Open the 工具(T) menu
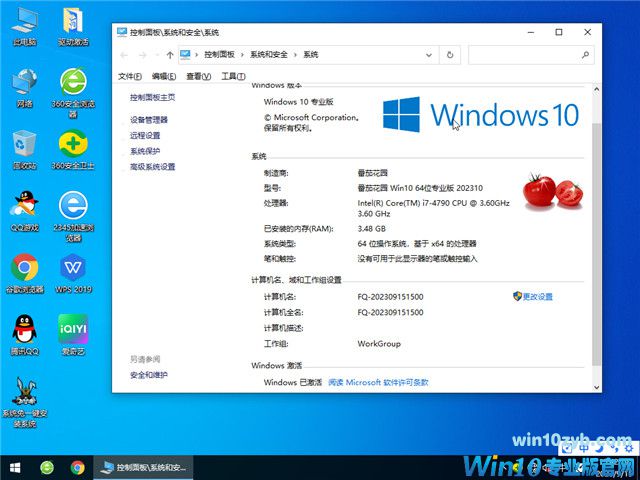The image size is (640, 480). click(232, 76)
